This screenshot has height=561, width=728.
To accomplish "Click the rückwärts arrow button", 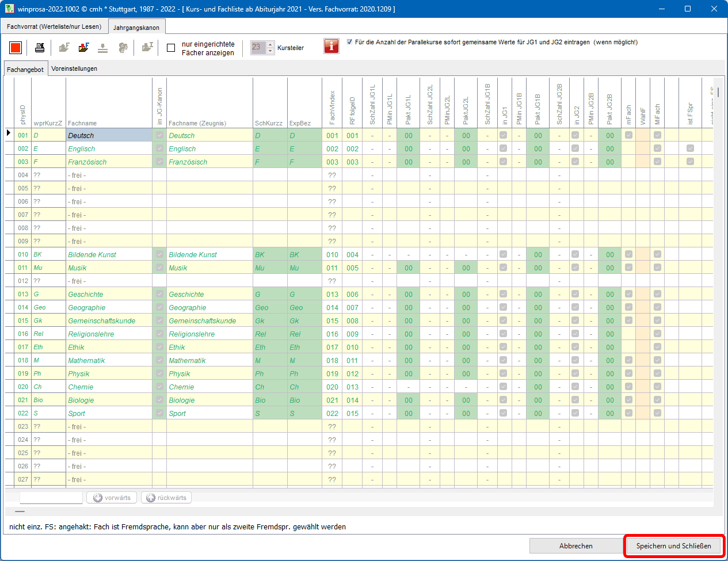I will (x=166, y=498).
